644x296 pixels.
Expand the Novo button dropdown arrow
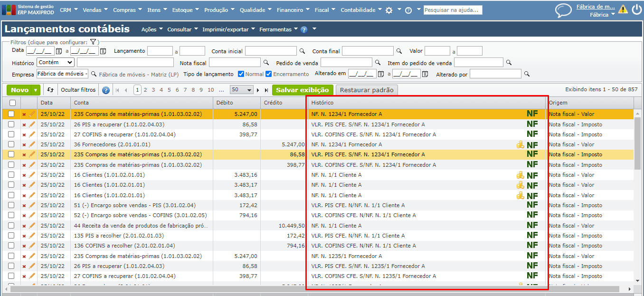click(36, 90)
